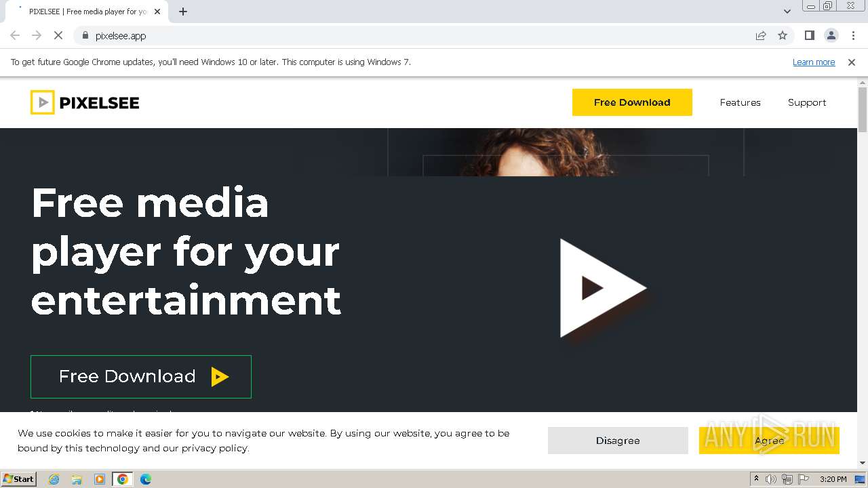Image resolution: width=868 pixels, height=488 pixels.
Task: Open the volume speaker tray icon
Action: (771, 479)
